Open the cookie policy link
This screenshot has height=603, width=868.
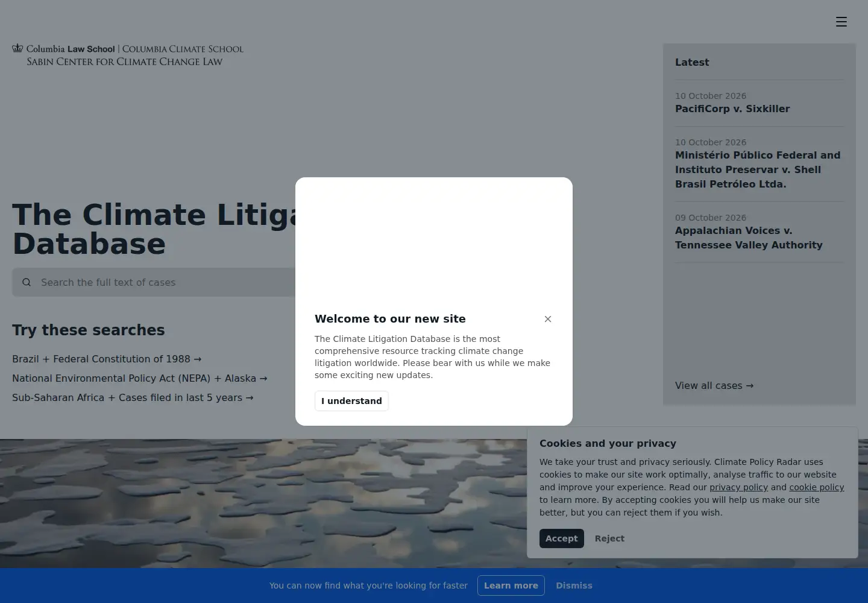pos(817,487)
